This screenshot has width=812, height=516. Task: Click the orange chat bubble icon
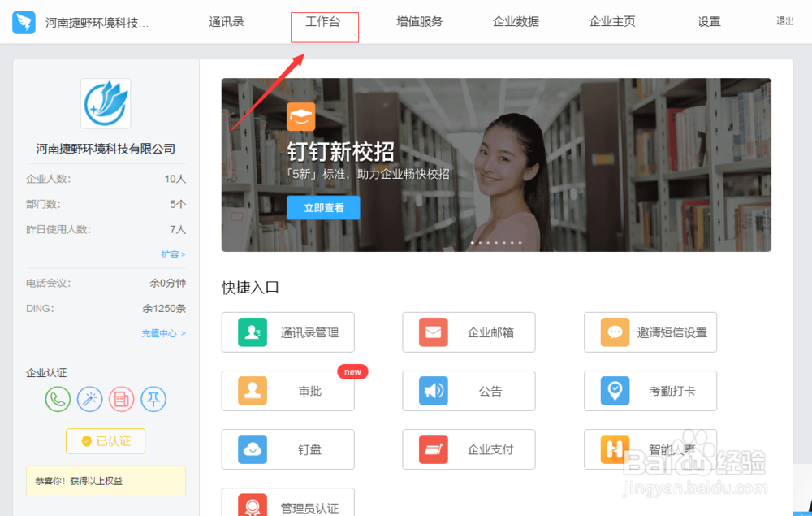tap(615, 332)
